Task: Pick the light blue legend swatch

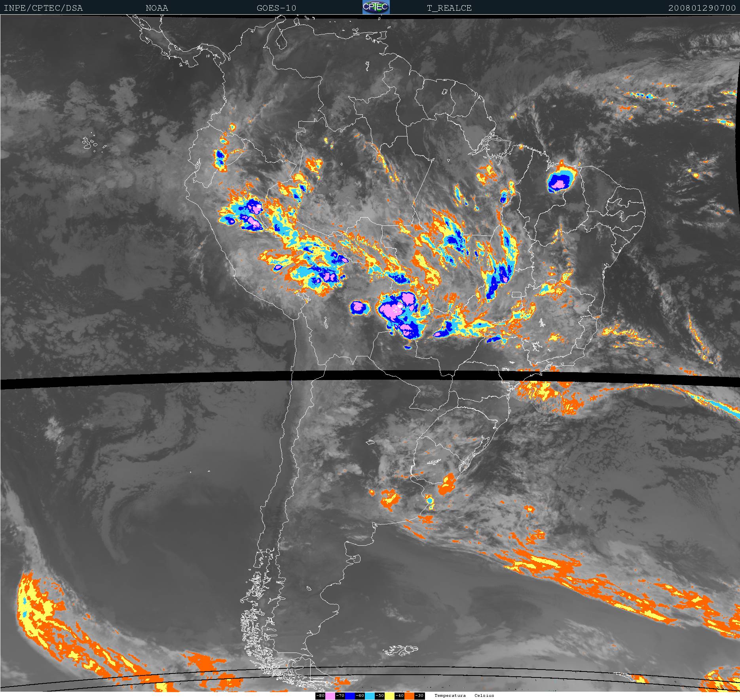Action: (370, 696)
